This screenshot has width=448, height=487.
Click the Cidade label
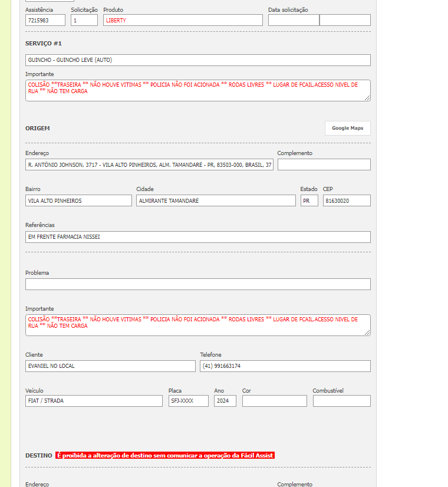tap(144, 189)
